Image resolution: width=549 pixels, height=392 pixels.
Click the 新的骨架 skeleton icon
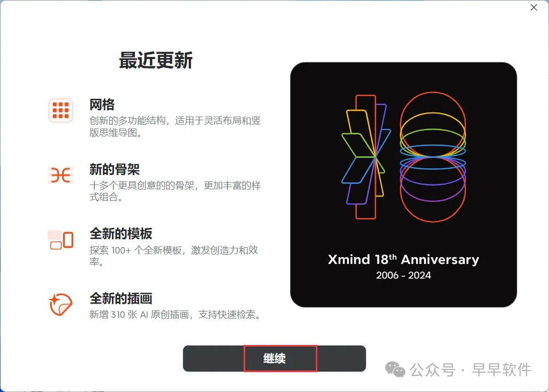[61, 175]
